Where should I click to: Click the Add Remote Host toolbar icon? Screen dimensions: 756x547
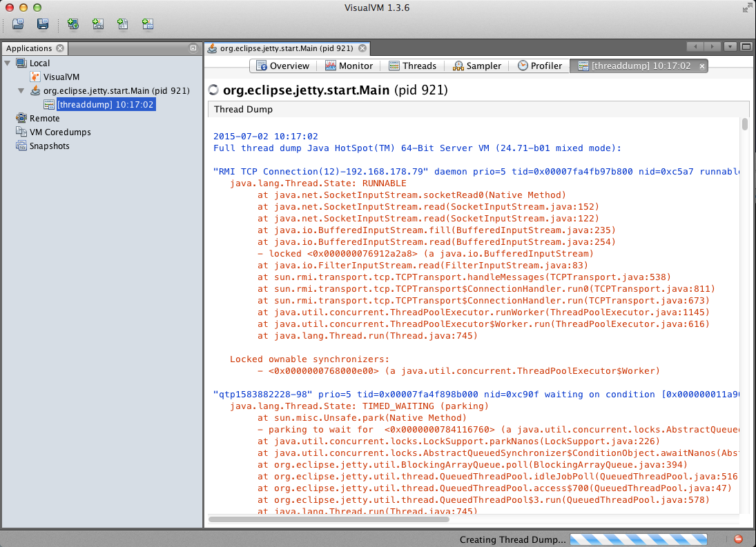click(73, 23)
